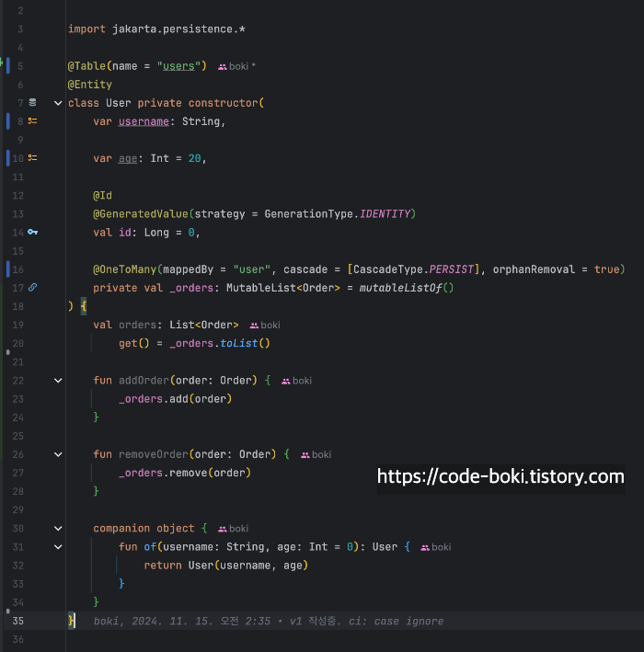Click the return User(username, age) statement
The height and width of the screenshot is (652, 644).
coord(226,566)
